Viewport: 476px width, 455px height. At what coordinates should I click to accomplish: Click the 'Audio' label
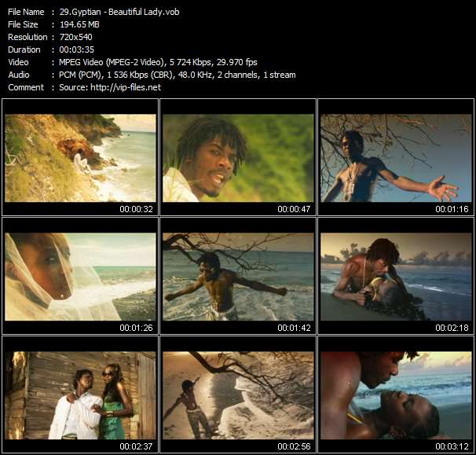click(19, 75)
